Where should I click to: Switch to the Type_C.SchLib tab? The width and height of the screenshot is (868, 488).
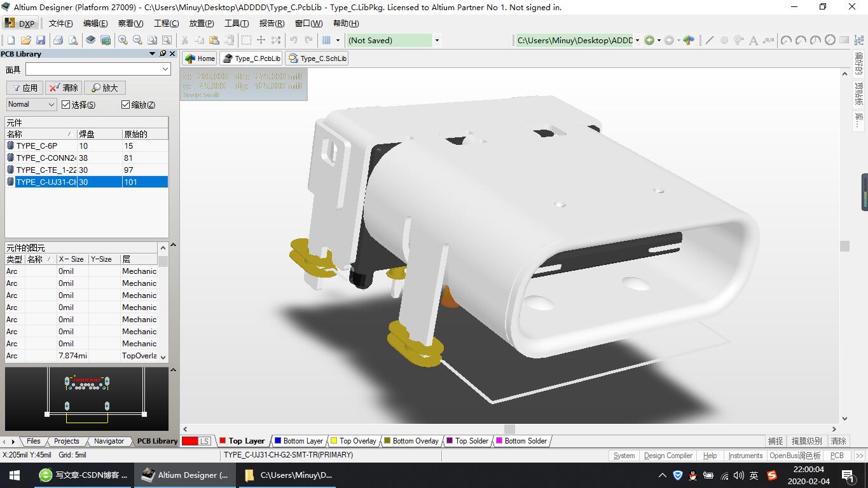coord(317,58)
